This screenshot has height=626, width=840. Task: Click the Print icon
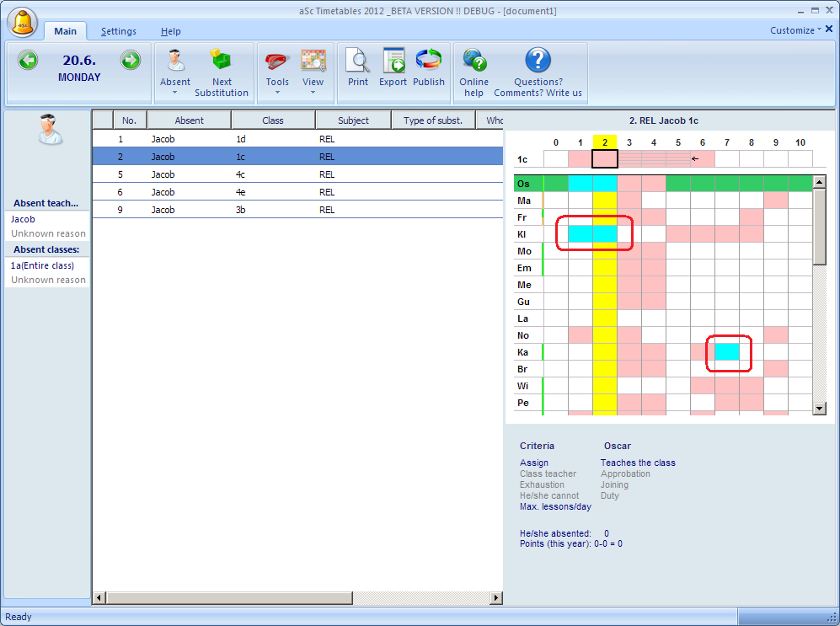pos(358,61)
